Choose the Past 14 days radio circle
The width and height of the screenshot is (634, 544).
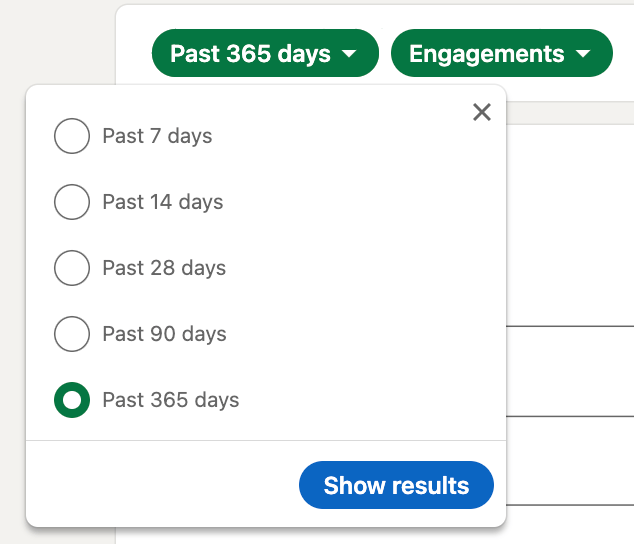pos(72,202)
